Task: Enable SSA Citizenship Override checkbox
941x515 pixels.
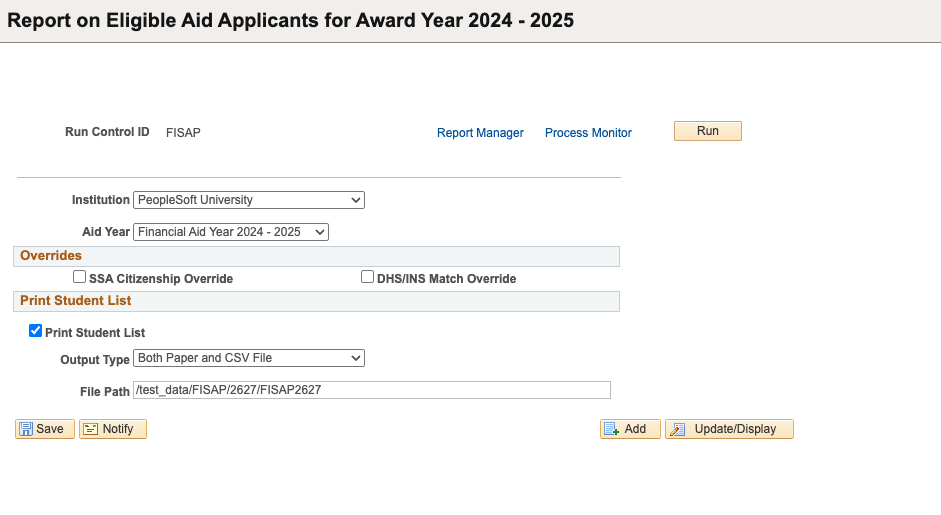Action: pos(79,277)
